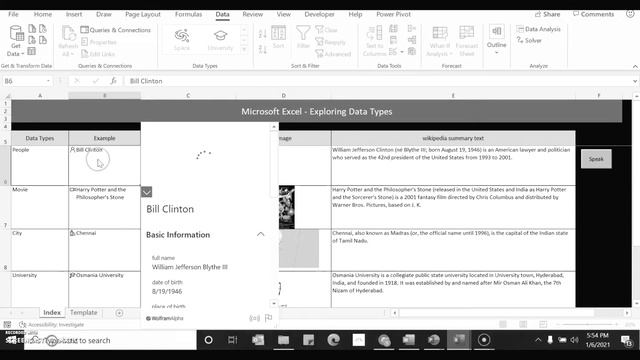The width and height of the screenshot is (640, 360).
Task: Click the Sort Z to A icon
Action: pos(262,49)
